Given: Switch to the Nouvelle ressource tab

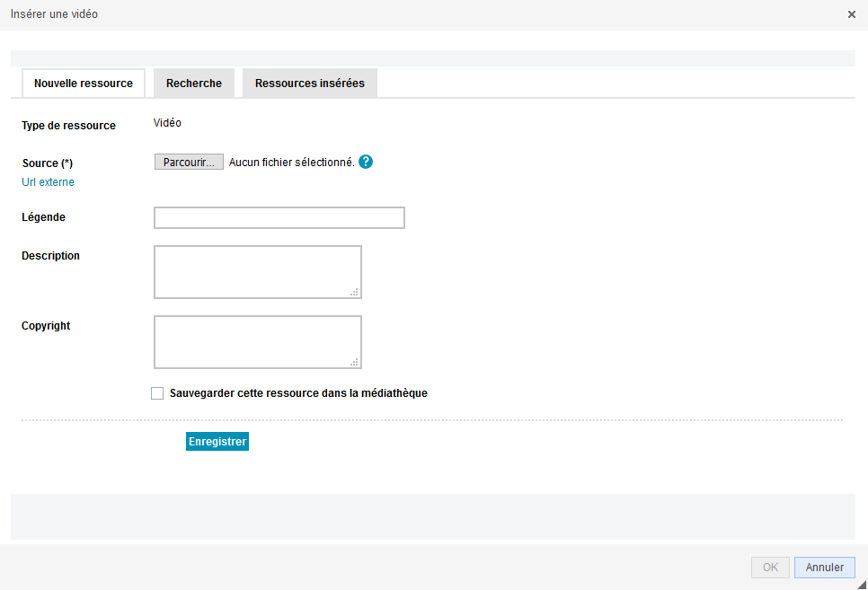Looking at the screenshot, I should [84, 83].
